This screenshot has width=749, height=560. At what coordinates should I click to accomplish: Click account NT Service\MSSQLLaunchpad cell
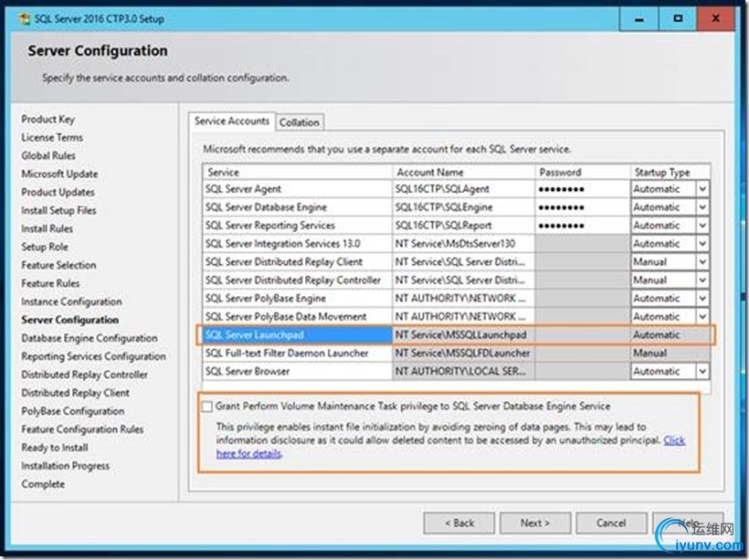pyautogui.click(x=463, y=335)
